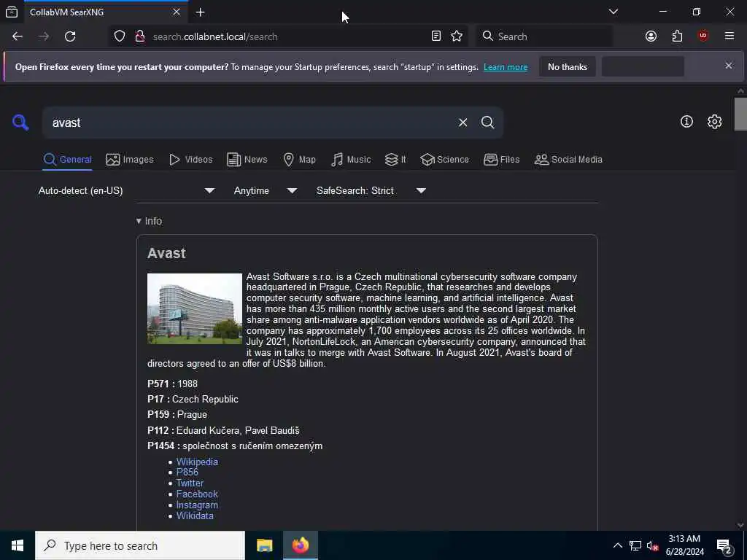Switch to the Images tab
The width and height of the screenshot is (747, 560).
click(x=130, y=160)
